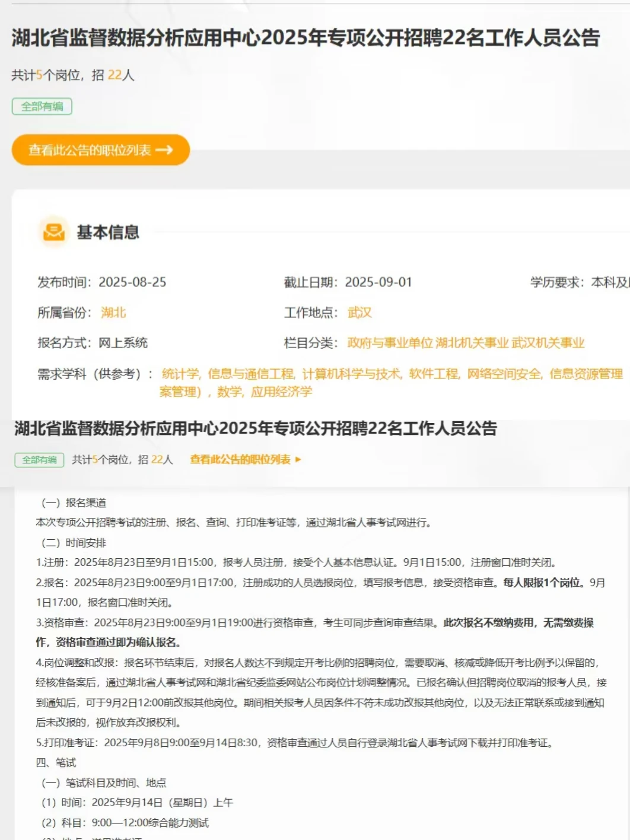Select the 软件工程 subject link
The image size is (630, 840).
point(434,374)
